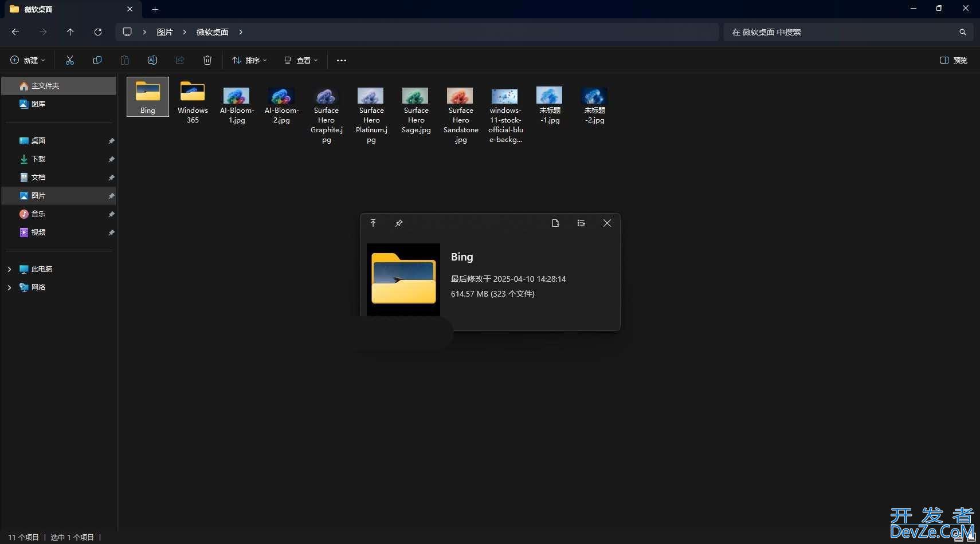Open the 排序 (Sort) dropdown
This screenshot has height=544, width=980.
pyautogui.click(x=249, y=60)
